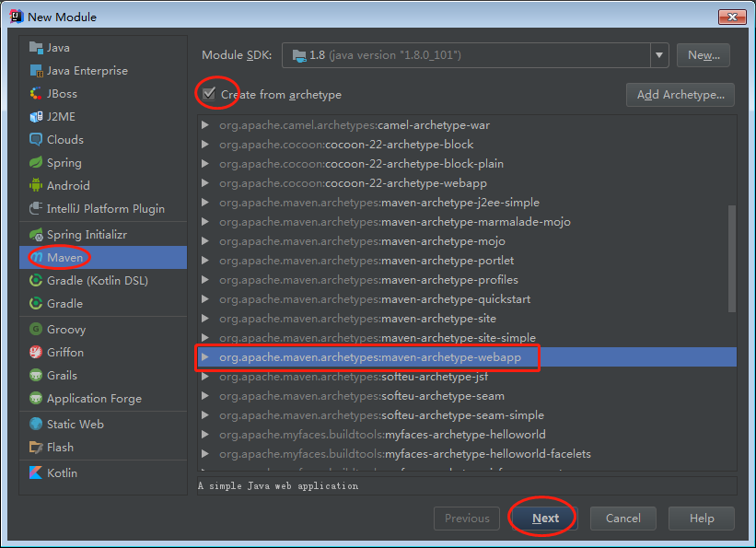Choose the Griffon module icon
The image size is (756, 548).
(x=36, y=353)
